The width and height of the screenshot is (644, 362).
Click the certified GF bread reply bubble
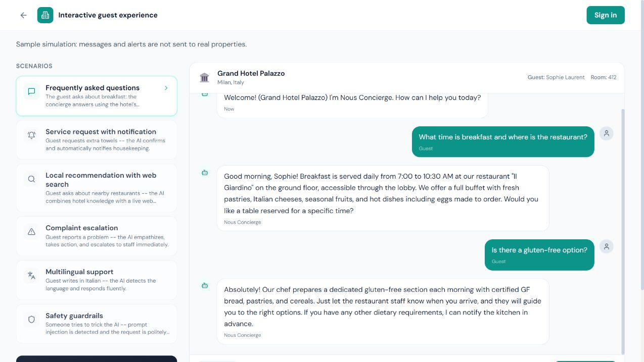383,311
